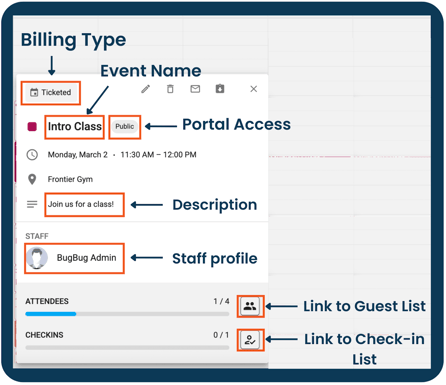The width and height of the screenshot is (446, 385).
Task: Click the 0 / 1 checkins count
Action: click(x=221, y=335)
